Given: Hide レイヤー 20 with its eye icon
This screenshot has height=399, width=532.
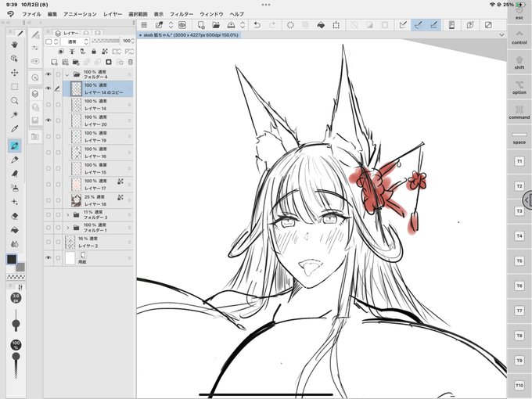Looking at the screenshot, I should coord(49,120).
